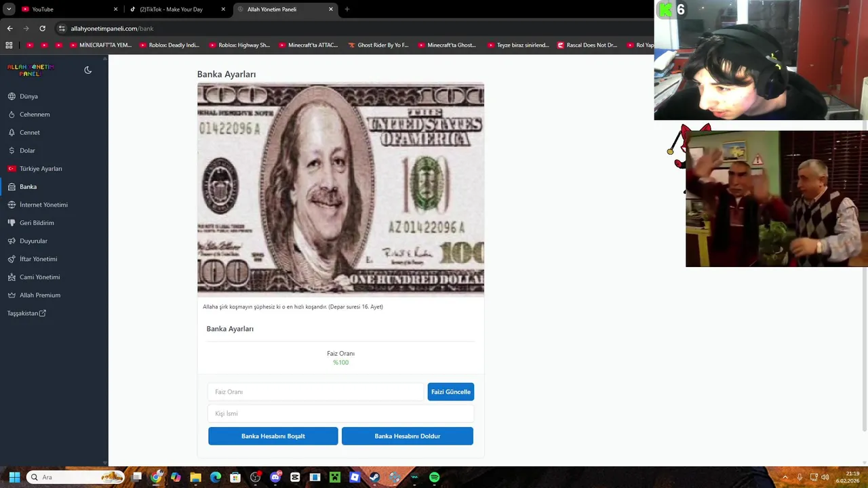Open Rascal Does Not Dr... bookmark

tap(587, 45)
